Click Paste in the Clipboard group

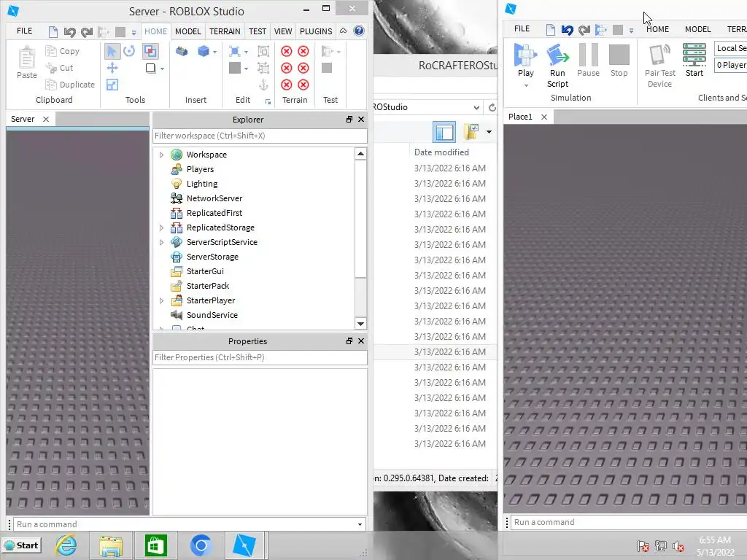click(27, 63)
